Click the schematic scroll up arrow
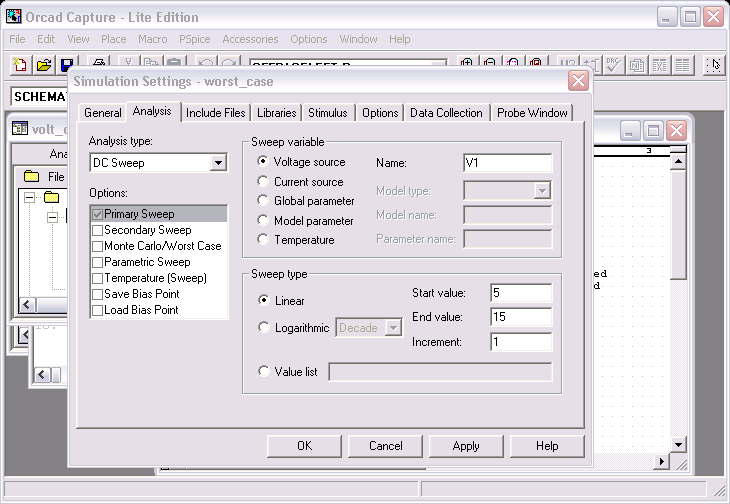This screenshot has height=504, width=730. click(678, 162)
